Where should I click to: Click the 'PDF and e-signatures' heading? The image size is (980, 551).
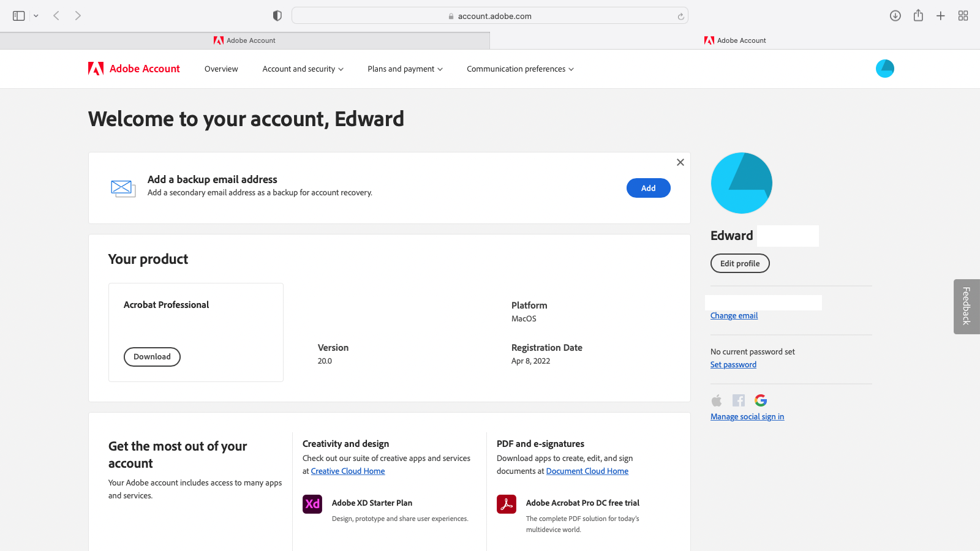point(540,444)
